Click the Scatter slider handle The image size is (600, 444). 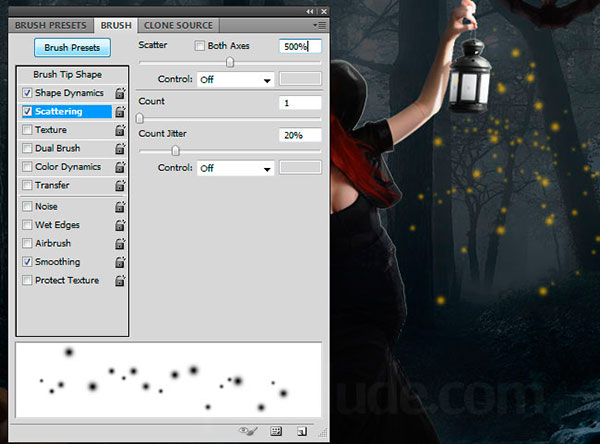[x=230, y=62]
